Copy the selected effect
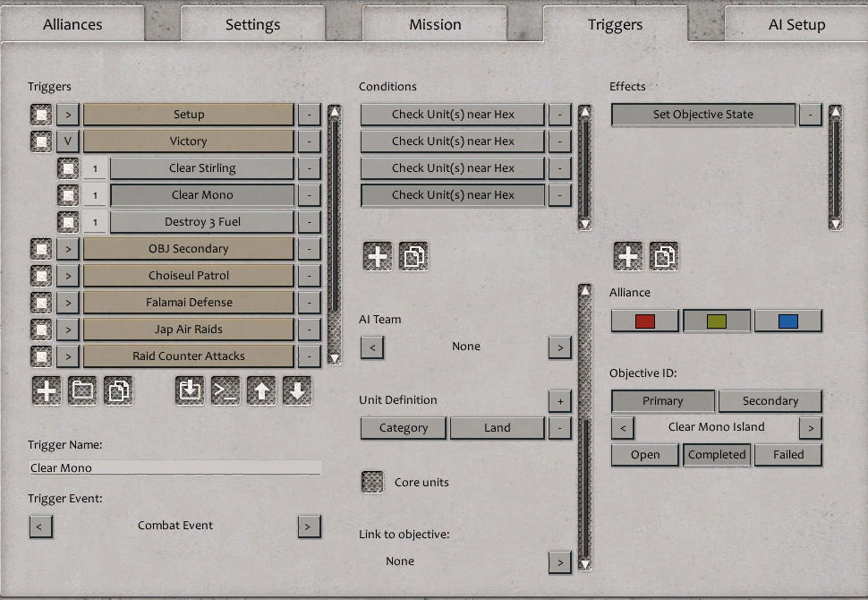The height and width of the screenshot is (600, 868). pyautogui.click(x=664, y=256)
